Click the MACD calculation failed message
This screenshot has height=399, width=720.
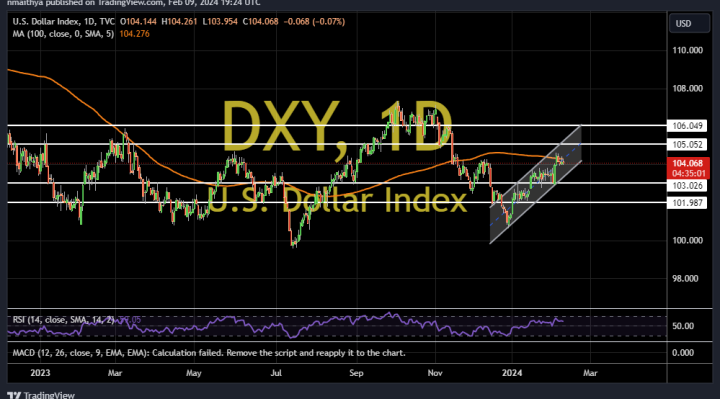pyautogui.click(x=209, y=353)
